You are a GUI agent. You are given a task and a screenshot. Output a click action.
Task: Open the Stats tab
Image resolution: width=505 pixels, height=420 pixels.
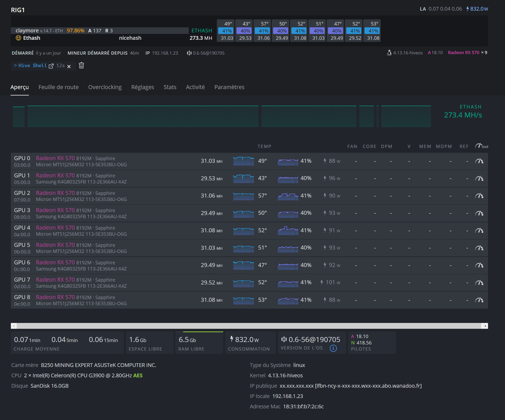pyautogui.click(x=170, y=87)
